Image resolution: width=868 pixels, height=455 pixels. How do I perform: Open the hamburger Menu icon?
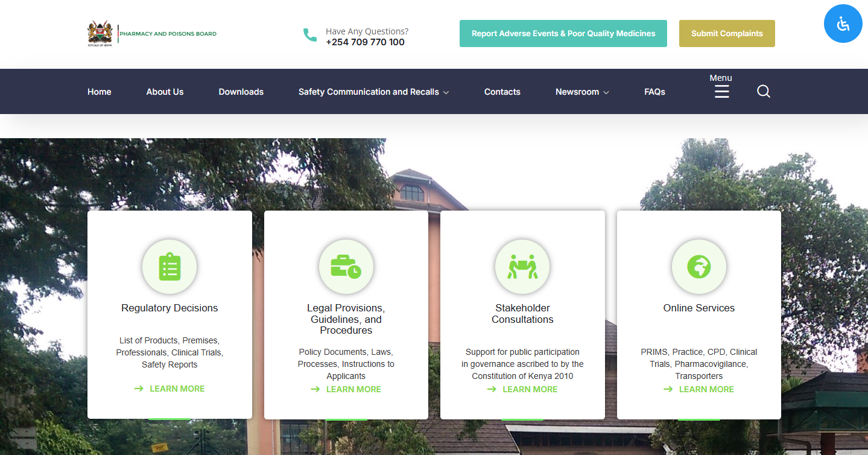(722, 92)
